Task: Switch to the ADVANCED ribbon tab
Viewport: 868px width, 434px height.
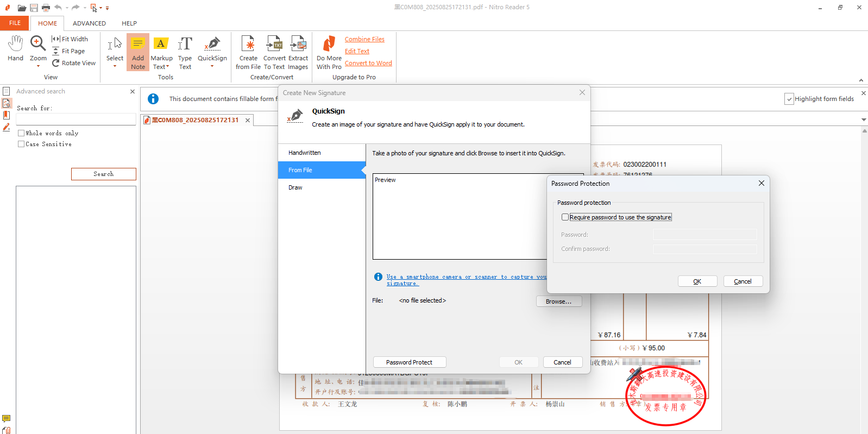Action: (x=89, y=23)
